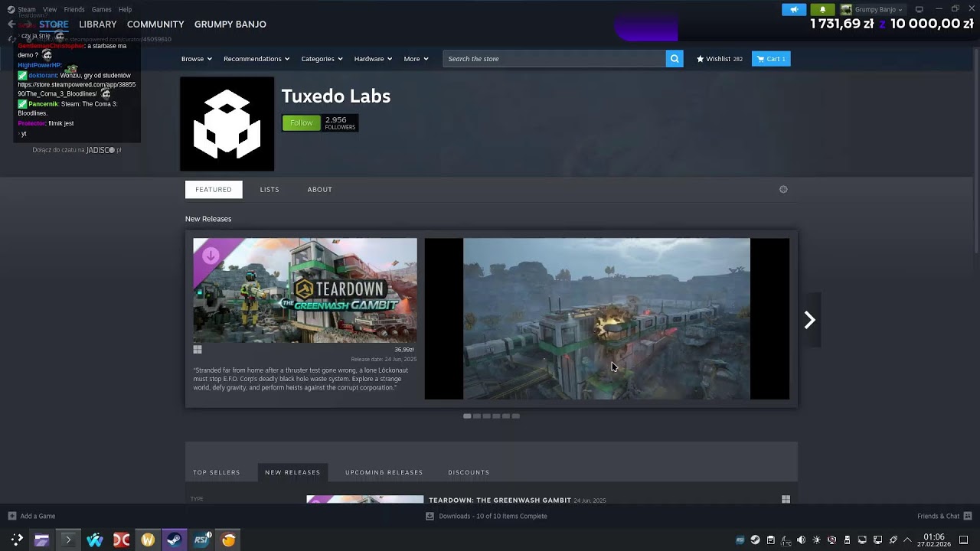
Task: Click the Windows platform icon under Teardown banner
Action: (198, 350)
